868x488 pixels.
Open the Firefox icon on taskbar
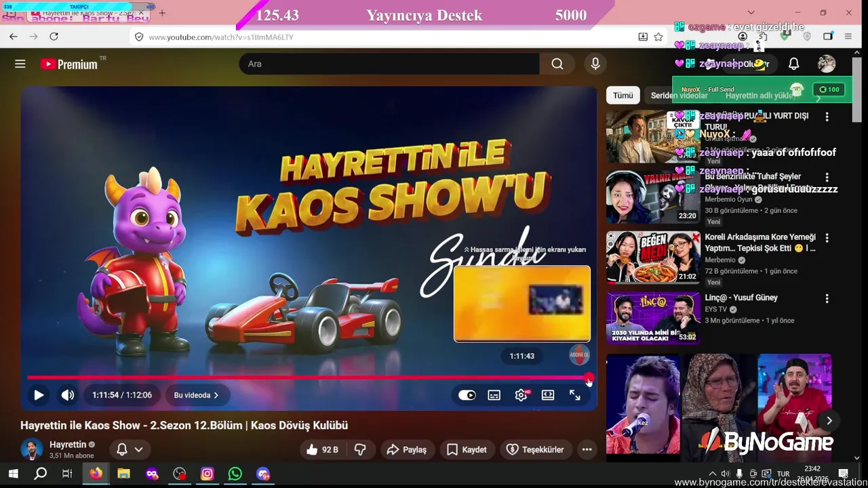96,474
